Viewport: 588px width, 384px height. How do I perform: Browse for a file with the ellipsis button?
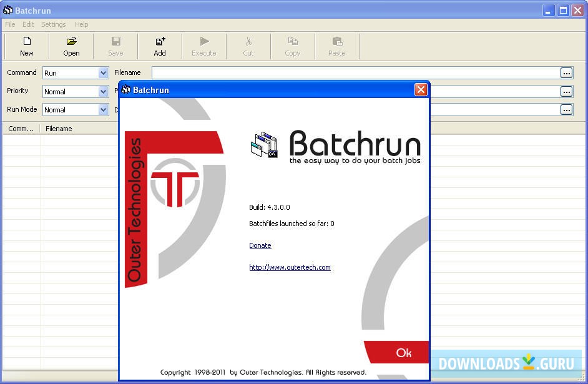[567, 72]
